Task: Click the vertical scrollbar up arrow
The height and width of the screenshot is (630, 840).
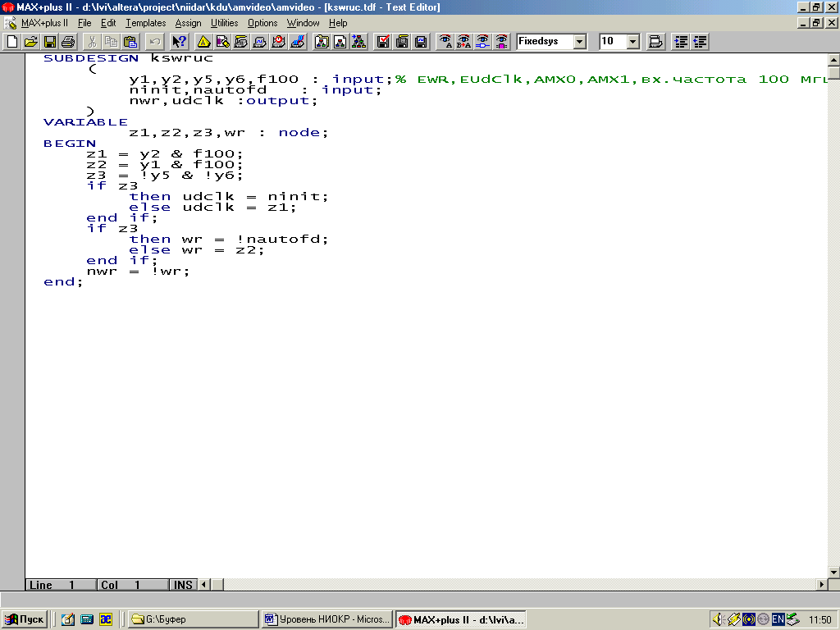Action: click(x=833, y=59)
